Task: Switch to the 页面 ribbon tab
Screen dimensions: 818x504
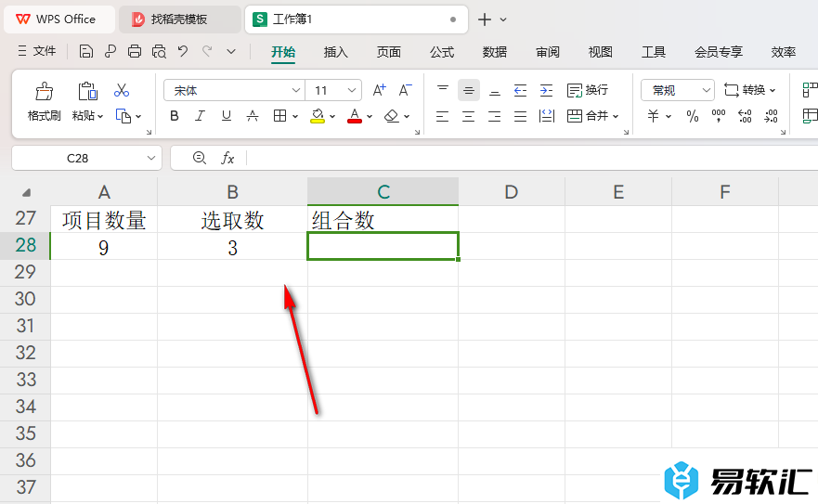Action: coord(389,52)
